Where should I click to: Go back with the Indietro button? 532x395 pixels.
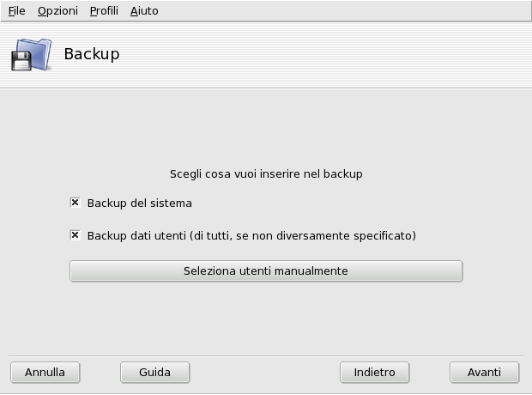[374, 373]
